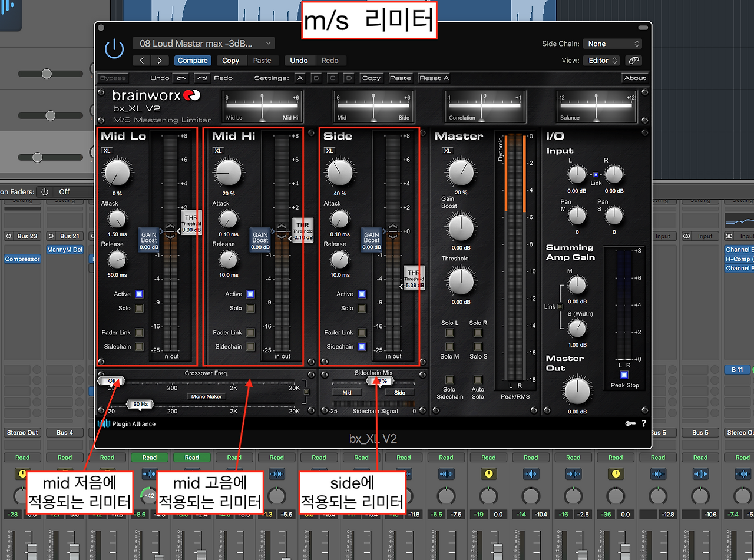The image size is (754, 560).
Task: Click the Side XL knob
Action: [x=340, y=173]
